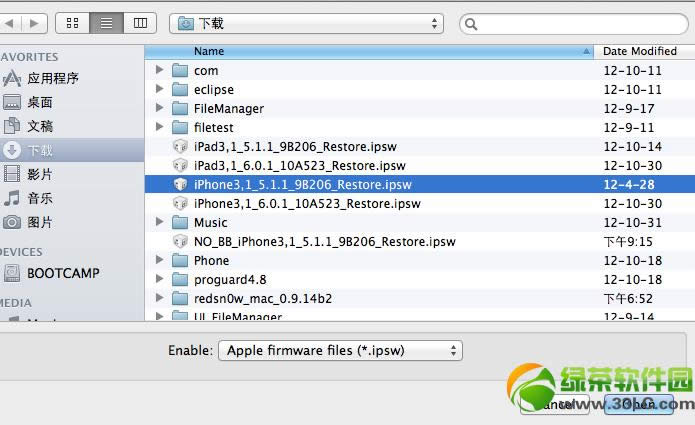
Task: Open 音乐 in the sidebar
Action: pyautogui.click(x=40, y=198)
